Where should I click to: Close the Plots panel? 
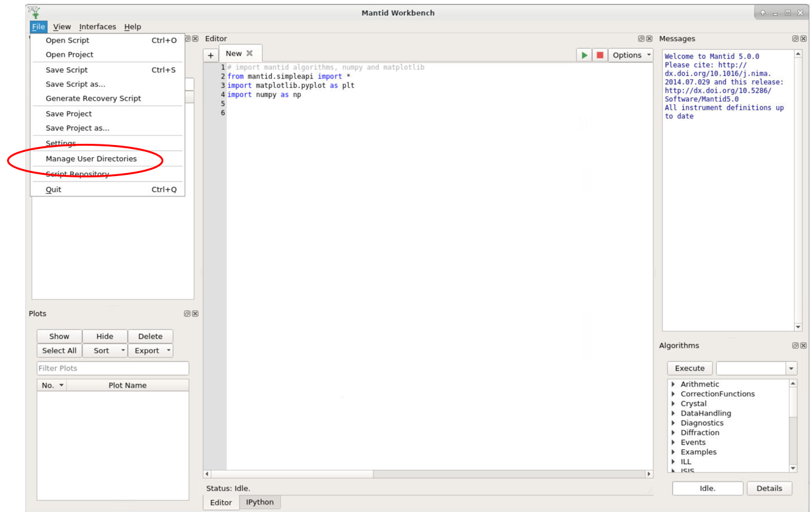[x=195, y=314]
